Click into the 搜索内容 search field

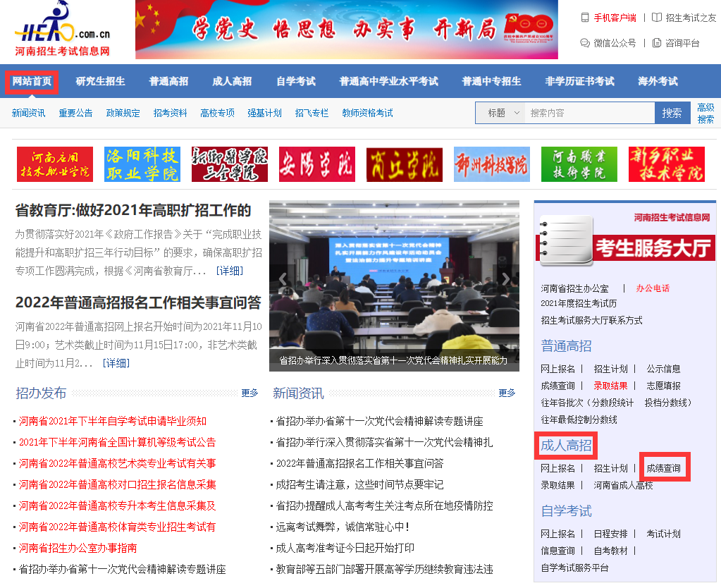tap(589, 113)
